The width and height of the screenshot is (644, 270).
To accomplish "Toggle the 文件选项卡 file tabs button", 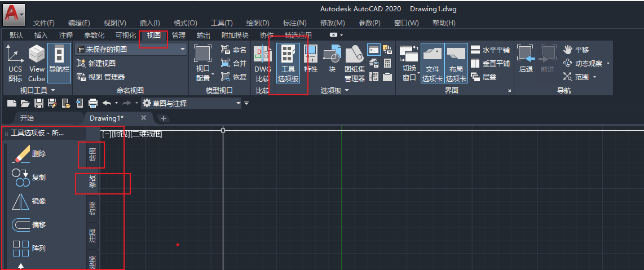I will (432, 63).
